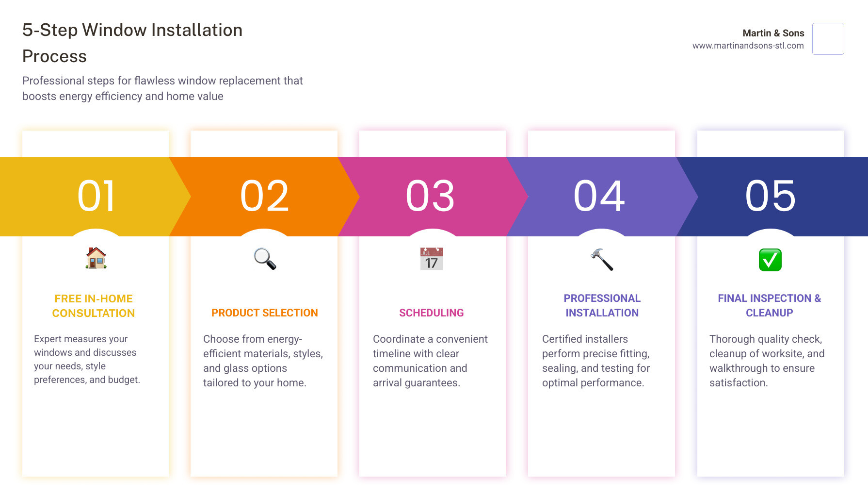Click the house icon under step 01
The height and width of the screenshot is (497, 868).
(x=96, y=258)
